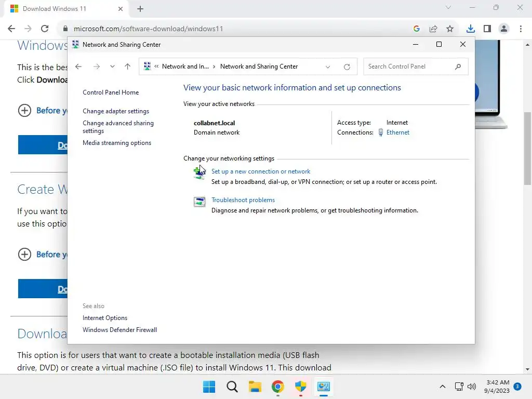Open Chrome downloads
This screenshot has height=399, width=532.
pos(470,29)
